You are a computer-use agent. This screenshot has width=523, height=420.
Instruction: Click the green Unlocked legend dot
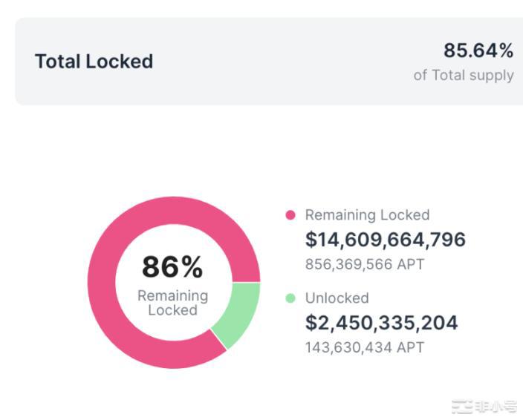pos(290,298)
